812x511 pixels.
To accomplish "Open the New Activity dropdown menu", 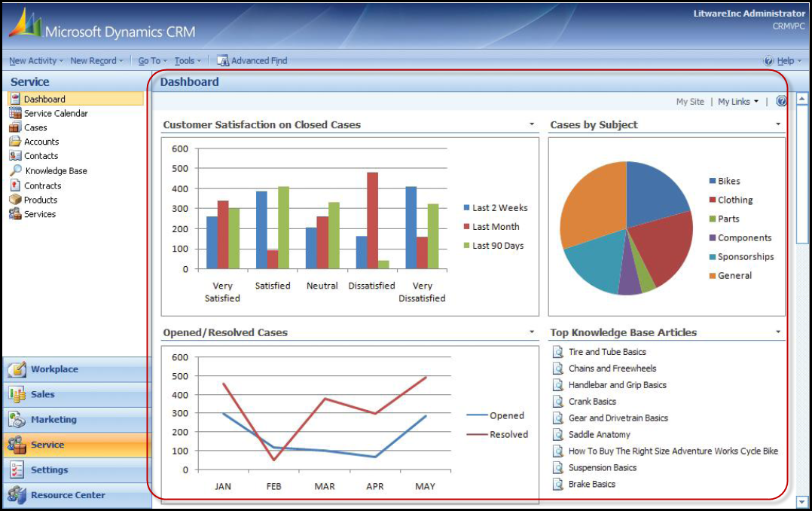I will click(x=35, y=60).
